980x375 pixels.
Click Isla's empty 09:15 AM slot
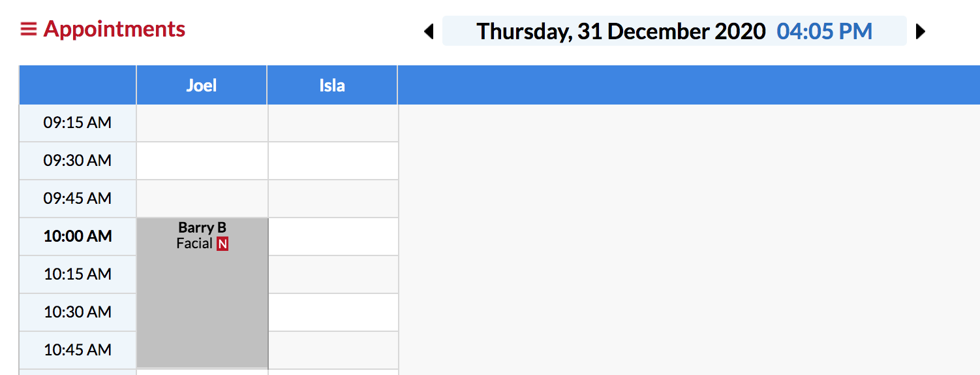coord(333,123)
